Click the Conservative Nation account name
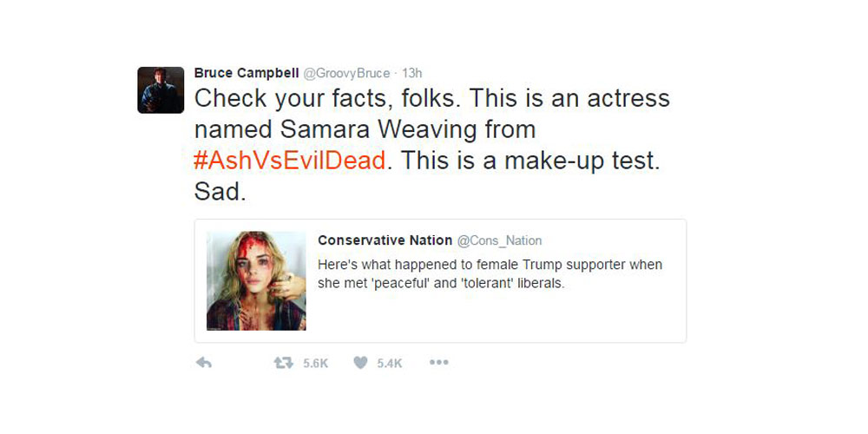The image size is (868, 434). point(385,240)
